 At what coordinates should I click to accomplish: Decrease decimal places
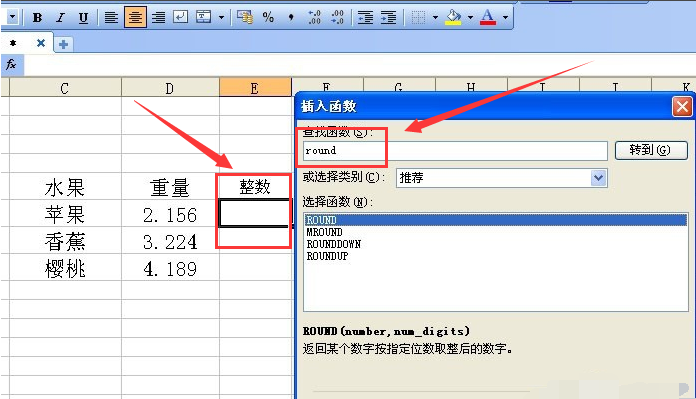point(337,18)
